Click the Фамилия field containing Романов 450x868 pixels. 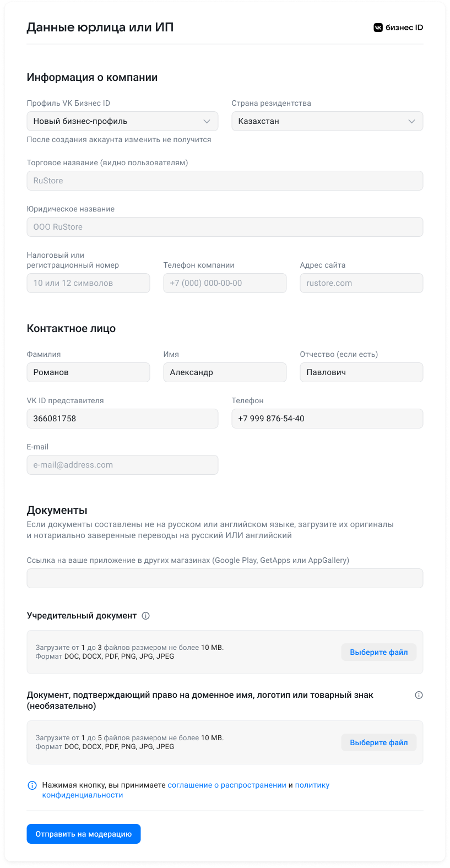tap(88, 372)
